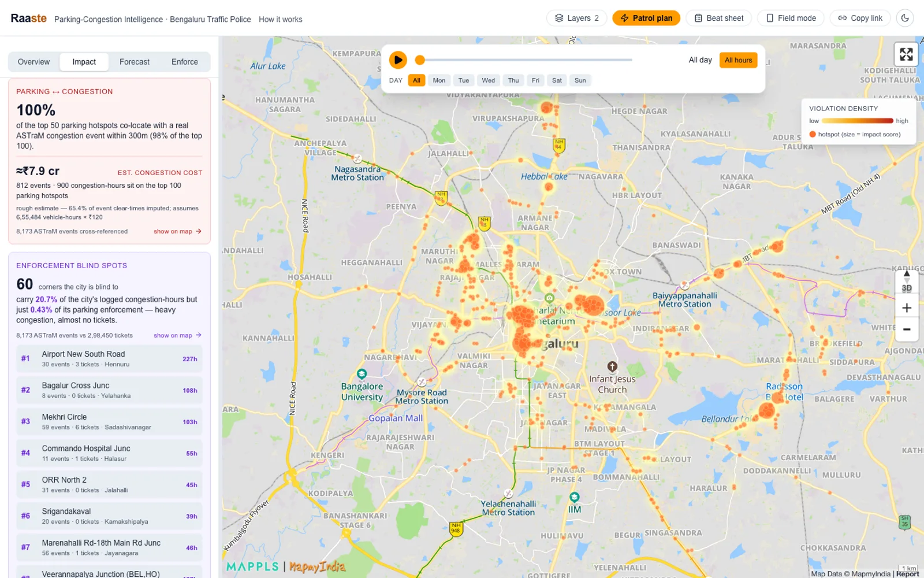Zoom out of the map
The height and width of the screenshot is (578, 924).
pyautogui.click(x=907, y=329)
